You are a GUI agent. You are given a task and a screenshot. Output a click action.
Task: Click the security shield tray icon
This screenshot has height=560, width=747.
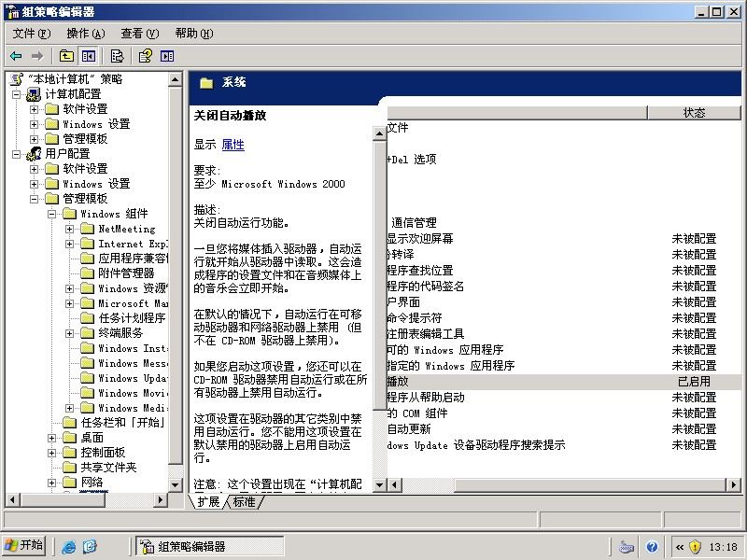pyautogui.click(x=695, y=547)
